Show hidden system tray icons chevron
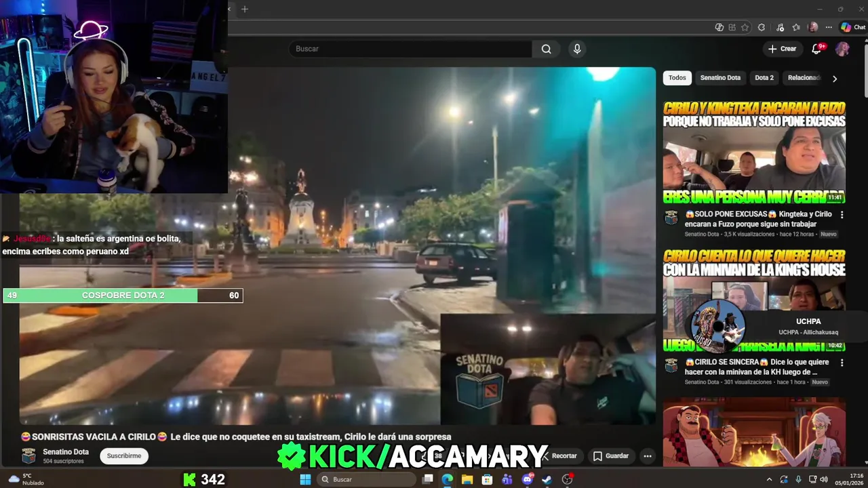This screenshot has width=868, height=488. [769, 479]
